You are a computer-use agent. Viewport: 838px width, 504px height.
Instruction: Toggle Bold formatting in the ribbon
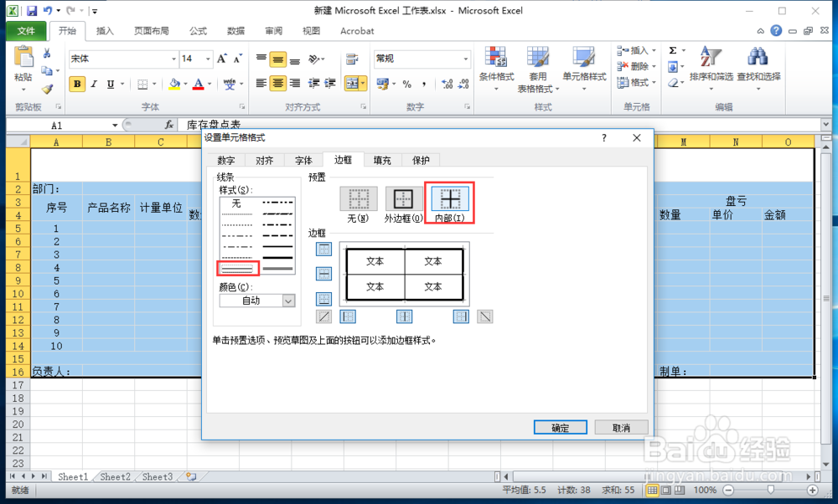77,84
